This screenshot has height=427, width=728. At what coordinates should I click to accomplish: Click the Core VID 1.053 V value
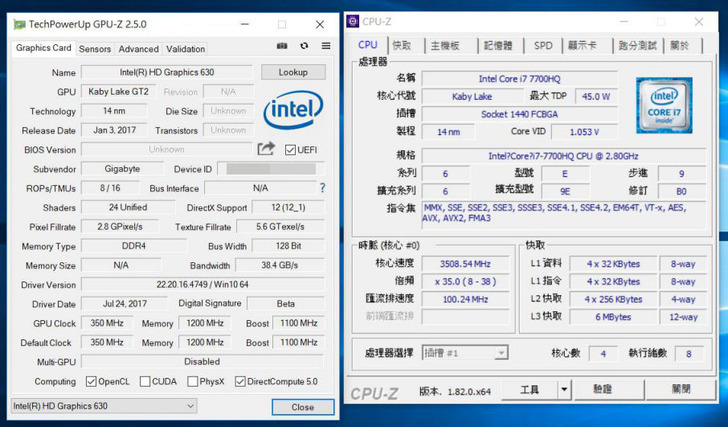584,132
